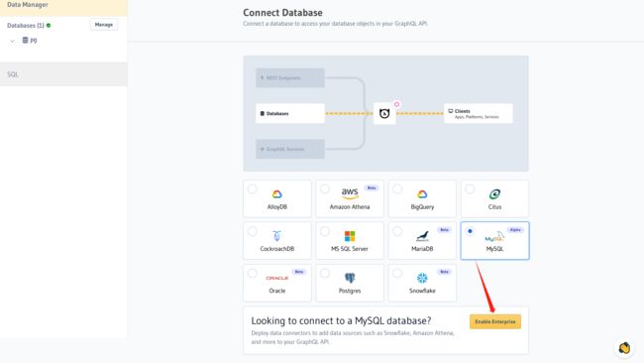
Task: Select the AlloyDB radio button
Action: pyautogui.click(x=253, y=189)
